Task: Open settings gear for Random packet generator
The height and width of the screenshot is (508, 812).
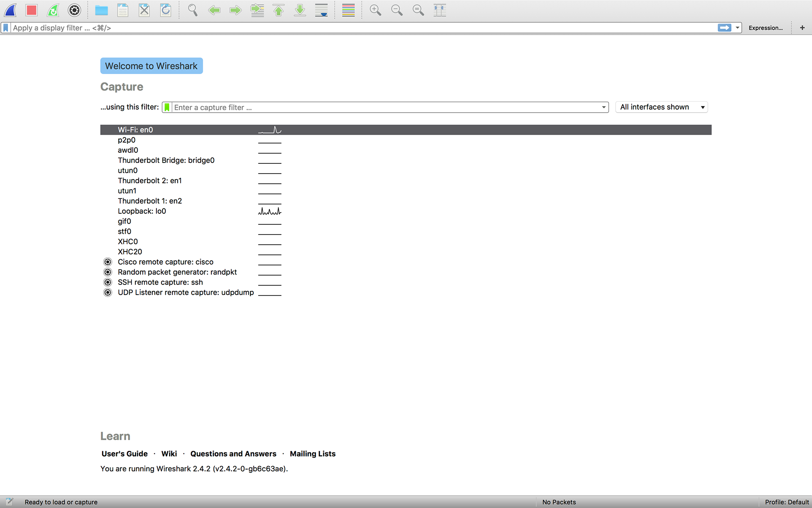Action: coord(108,272)
